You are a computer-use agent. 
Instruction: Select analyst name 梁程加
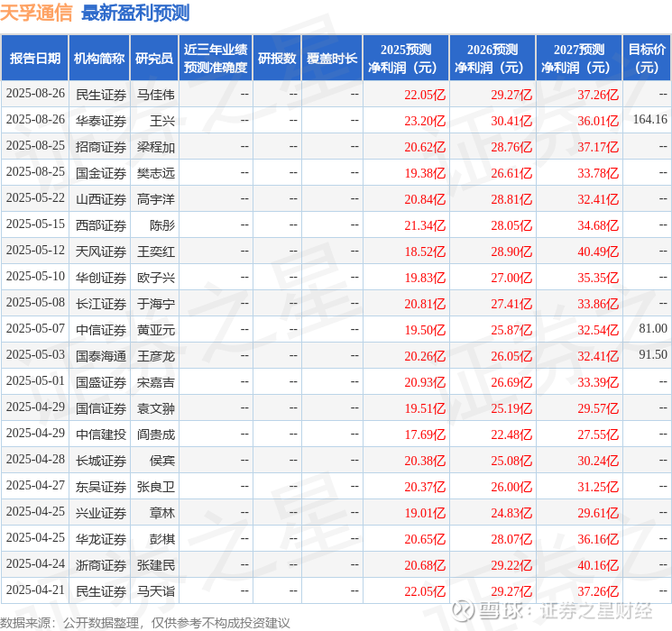(x=155, y=147)
